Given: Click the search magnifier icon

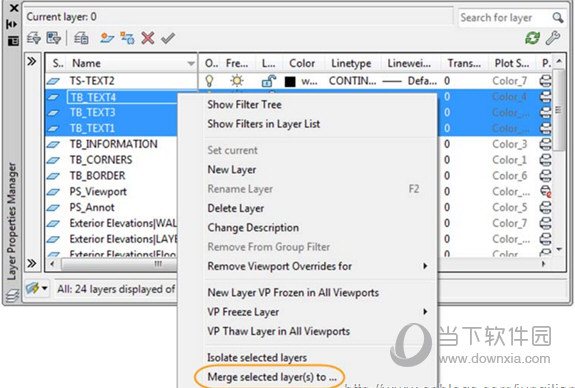Looking at the screenshot, I should (x=558, y=17).
